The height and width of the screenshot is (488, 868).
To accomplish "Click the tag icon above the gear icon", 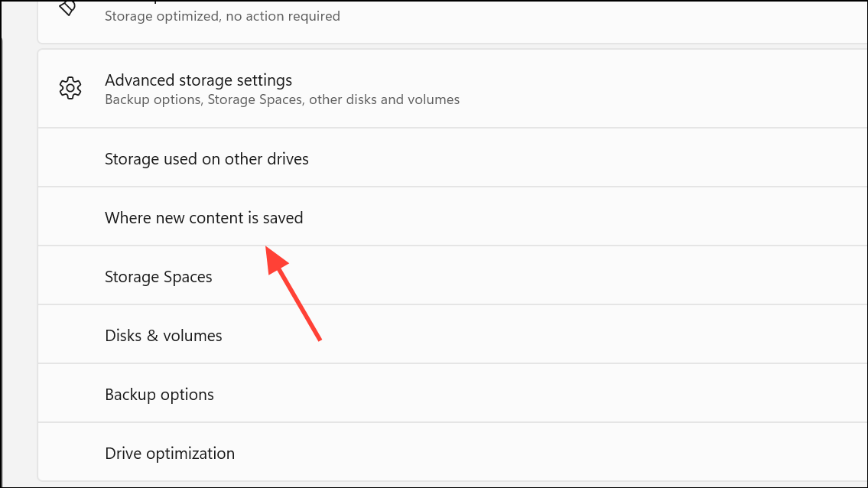I will tap(69, 9).
